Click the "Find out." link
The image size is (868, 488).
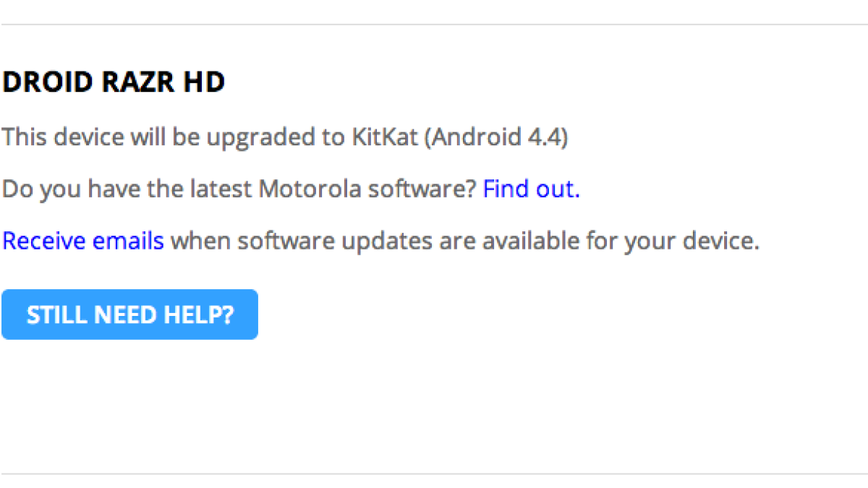click(531, 189)
